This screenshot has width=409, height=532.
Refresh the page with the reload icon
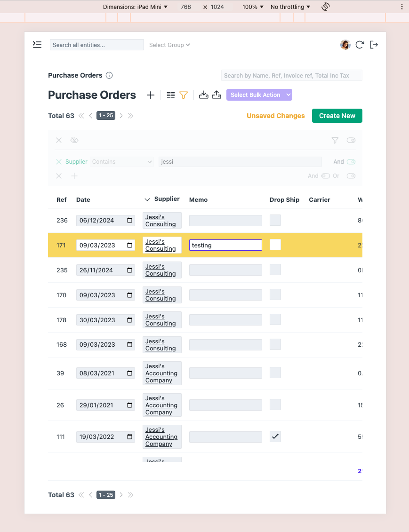pos(360,45)
